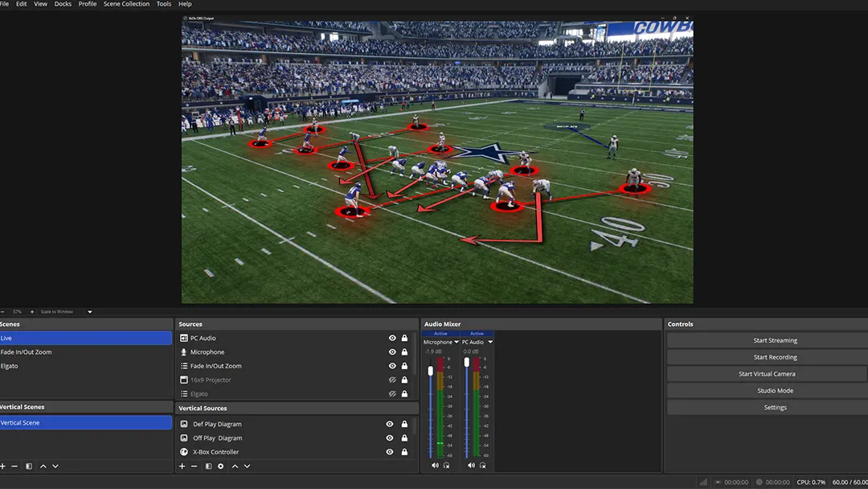The image size is (868, 489).
Task: Open the Profile menu
Action: [x=88, y=4]
